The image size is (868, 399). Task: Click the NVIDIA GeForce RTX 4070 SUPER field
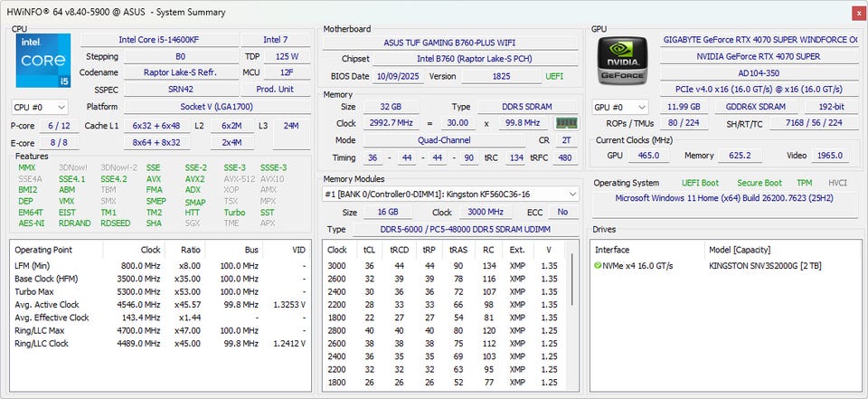coord(759,56)
